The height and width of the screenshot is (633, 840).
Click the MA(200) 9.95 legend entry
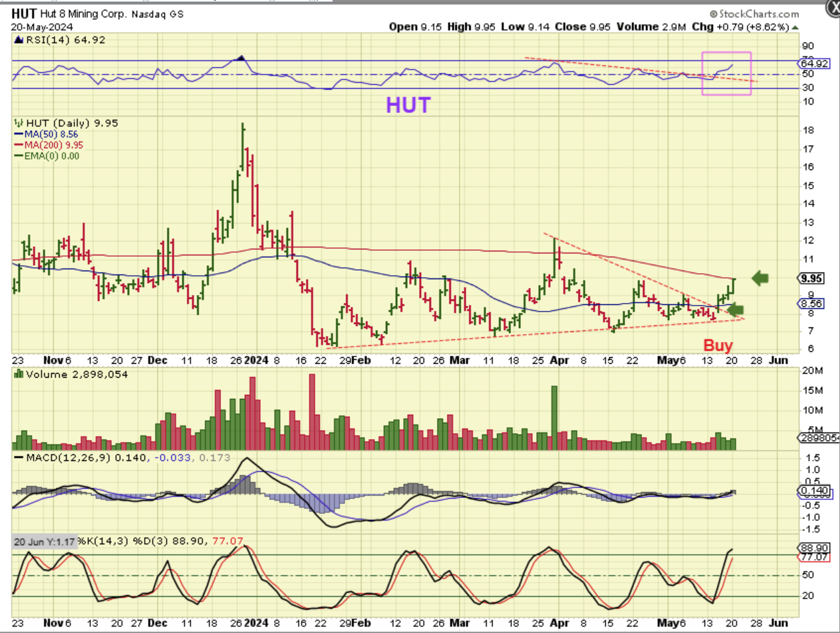(49, 145)
